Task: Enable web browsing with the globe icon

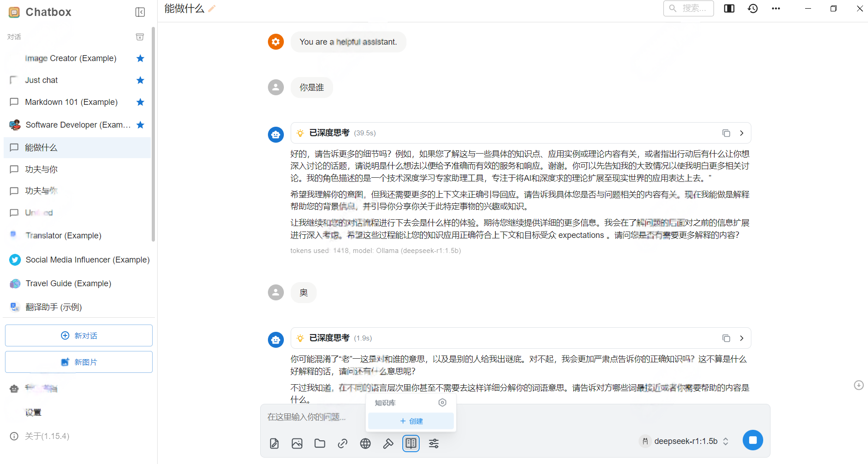Action: tap(365, 443)
